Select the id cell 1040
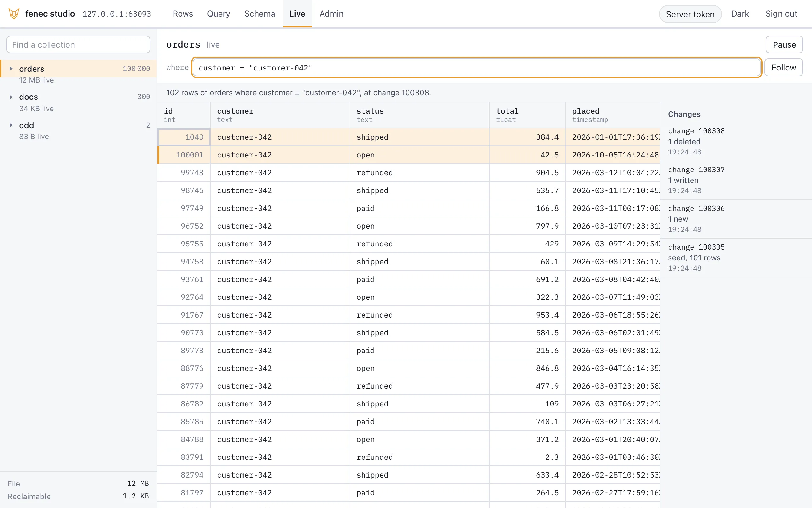Screen dimensions: 812x508 (184, 137)
